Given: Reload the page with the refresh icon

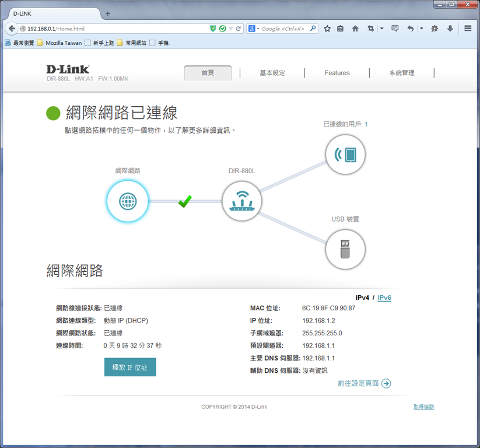Looking at the screenshot, I should 238,29.
